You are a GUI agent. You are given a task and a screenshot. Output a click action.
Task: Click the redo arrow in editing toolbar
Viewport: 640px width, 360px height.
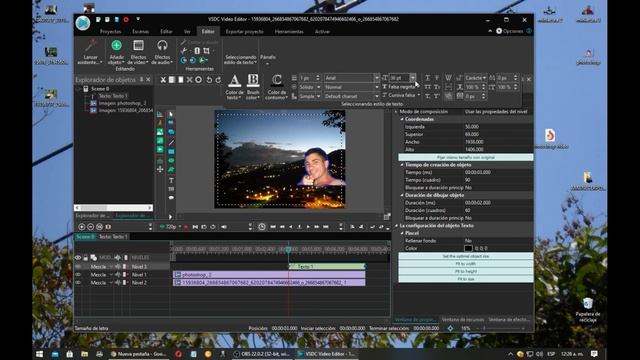(218, 80)
